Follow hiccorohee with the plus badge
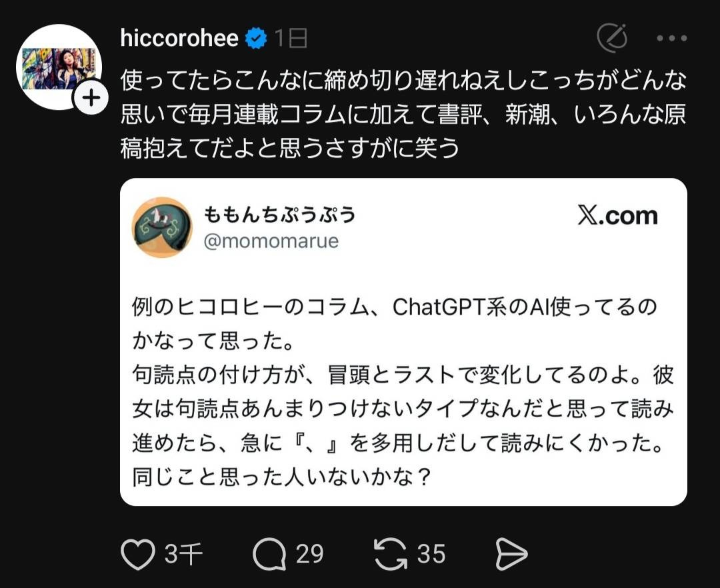 click(91, 98)
